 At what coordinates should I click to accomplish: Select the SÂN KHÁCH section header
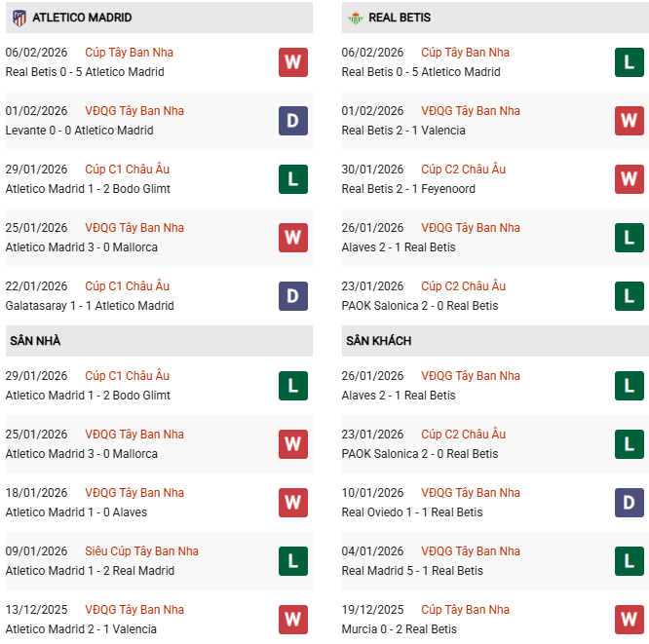tap(378, 341)
